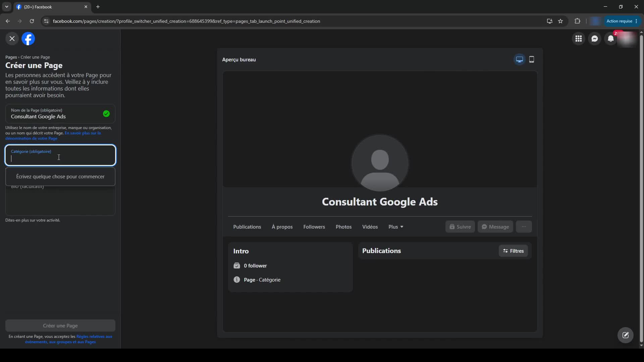Click the Catégorie input field
644x362 pixels.
pos(60,155)
